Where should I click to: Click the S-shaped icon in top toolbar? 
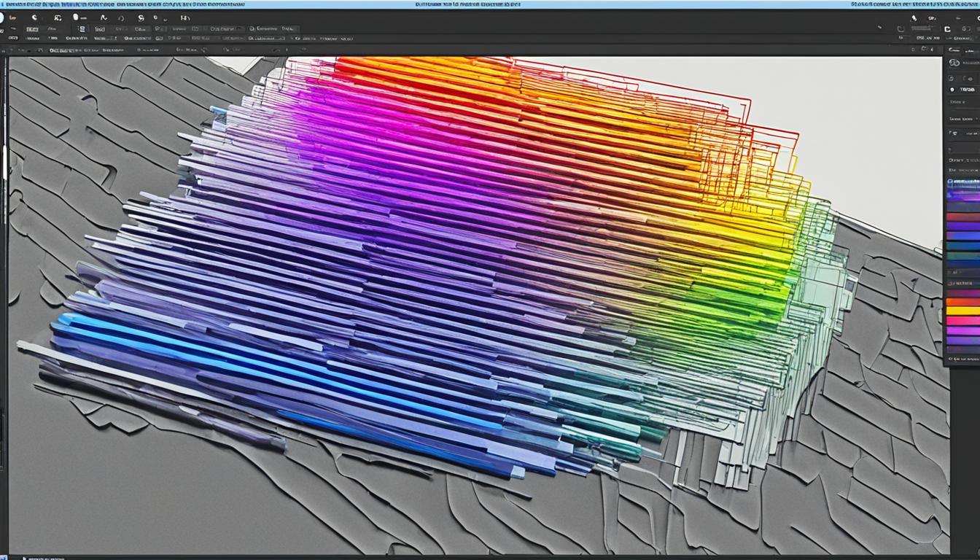[141, 17]
